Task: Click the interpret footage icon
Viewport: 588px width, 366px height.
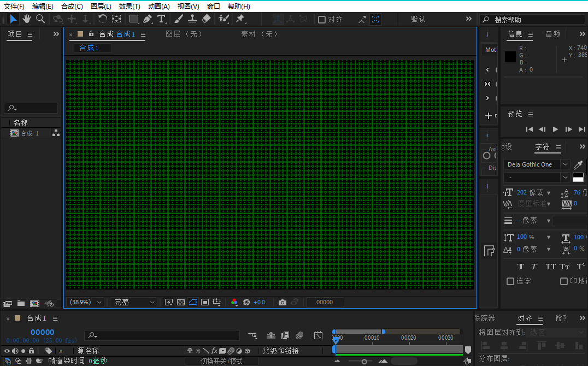Action: (7, 303)
